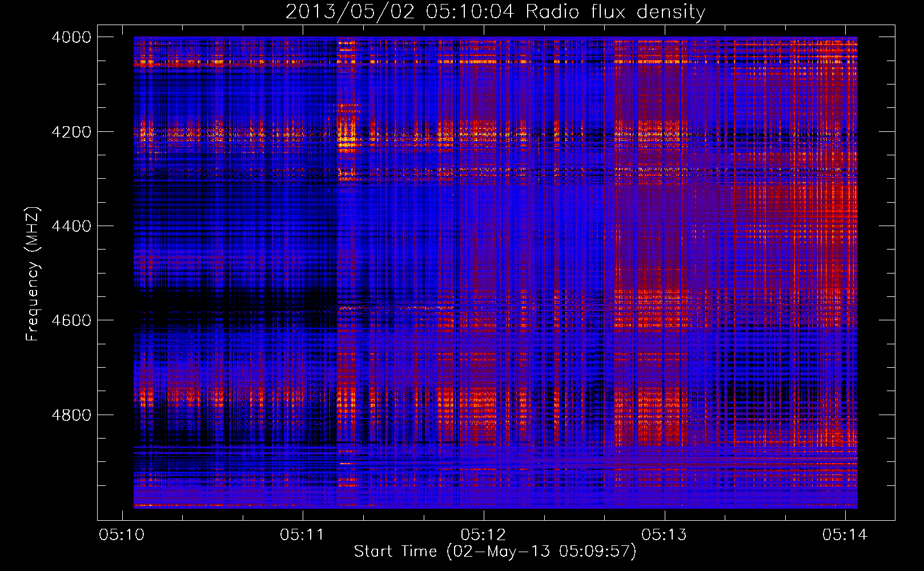Click the 05:12 time tick label
The height and width of the screenshot is (571, 924).
pyautogui.click(x=483, y=534)
